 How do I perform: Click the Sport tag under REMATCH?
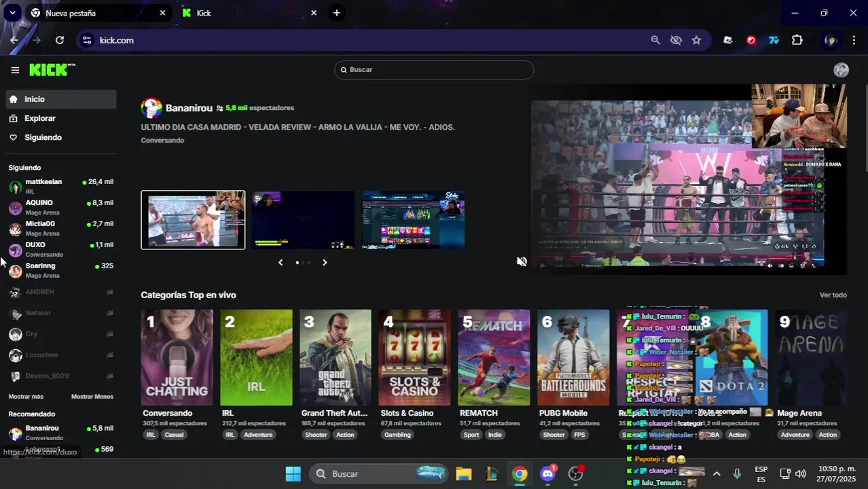click(x=471, y=435)
